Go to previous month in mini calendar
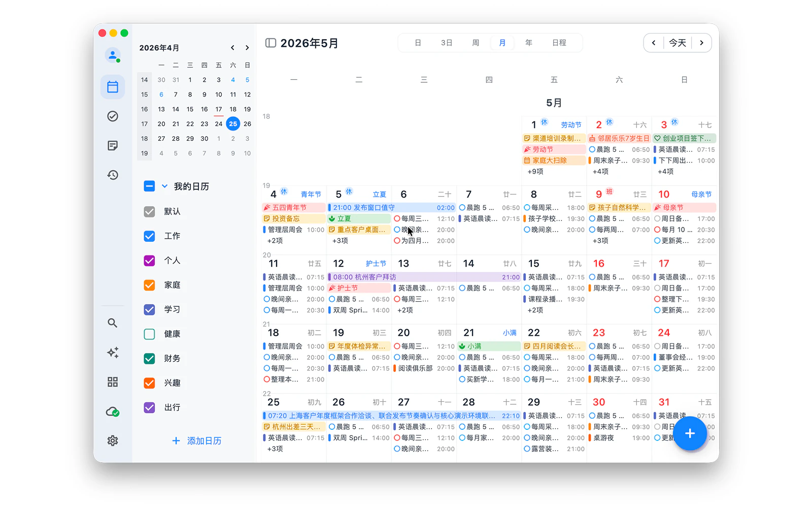Screen dimensions: 812x508 click(232, 47)
